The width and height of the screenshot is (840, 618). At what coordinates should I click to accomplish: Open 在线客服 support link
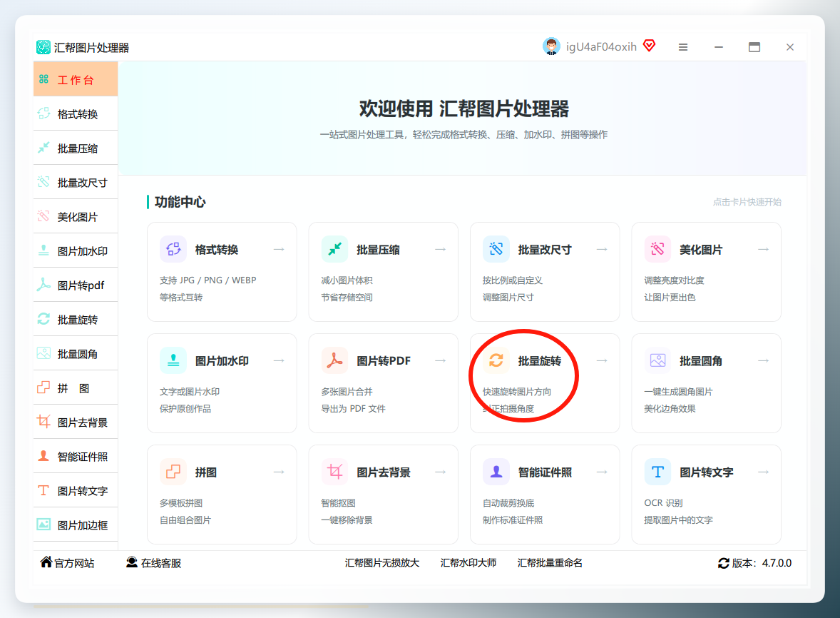coord(154,563)
